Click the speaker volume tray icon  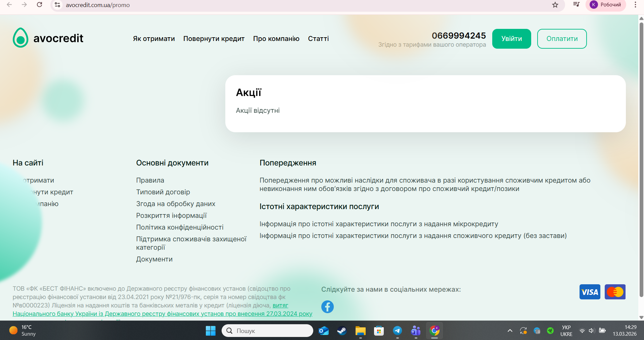(x=592, y=331)
